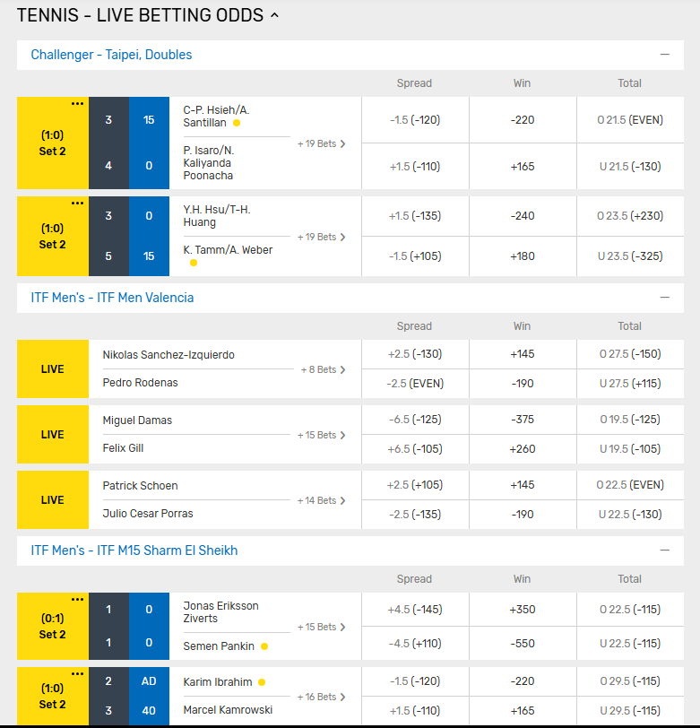Collapse Tennis Live Betting Odds header
This screenshot has height=728, width=700.
click(x=274, y=15)
